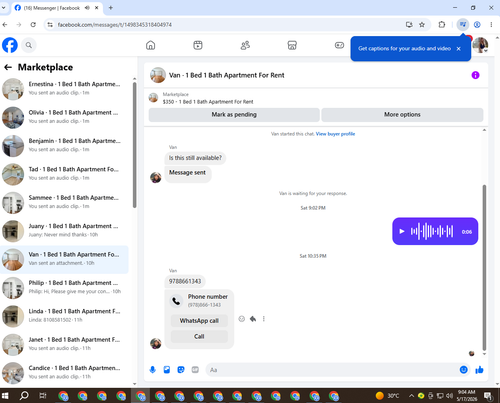Click the Call button
Screen dimensions: 500x403
point(199,336)
